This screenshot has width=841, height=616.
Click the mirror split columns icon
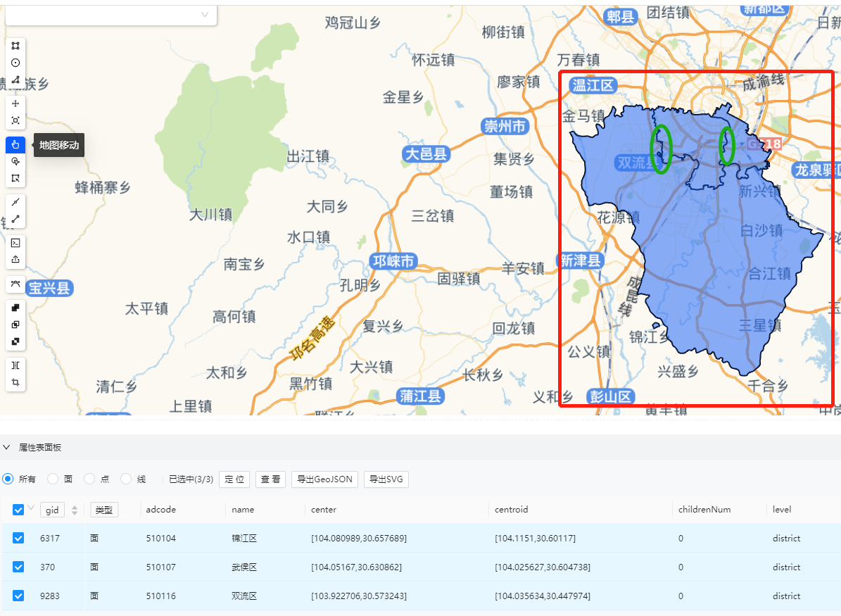tap(15, 365)
